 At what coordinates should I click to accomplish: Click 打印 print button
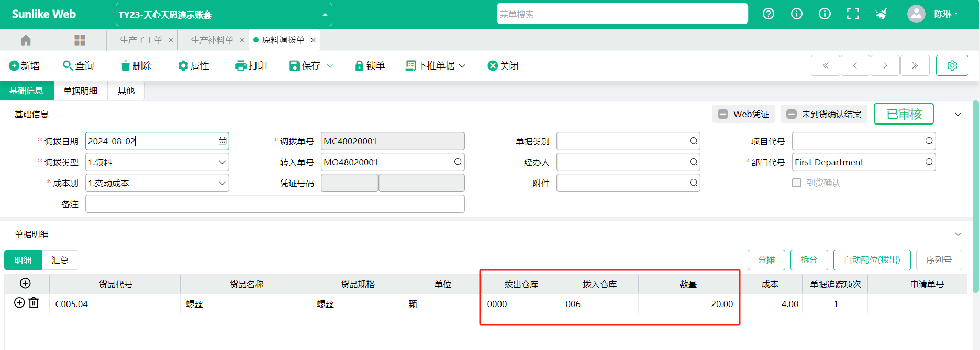point(251,65)
